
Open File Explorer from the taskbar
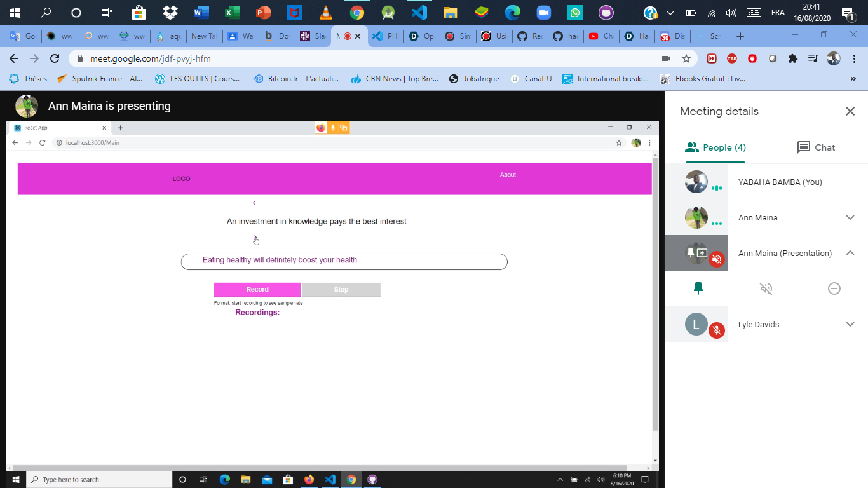450,12
